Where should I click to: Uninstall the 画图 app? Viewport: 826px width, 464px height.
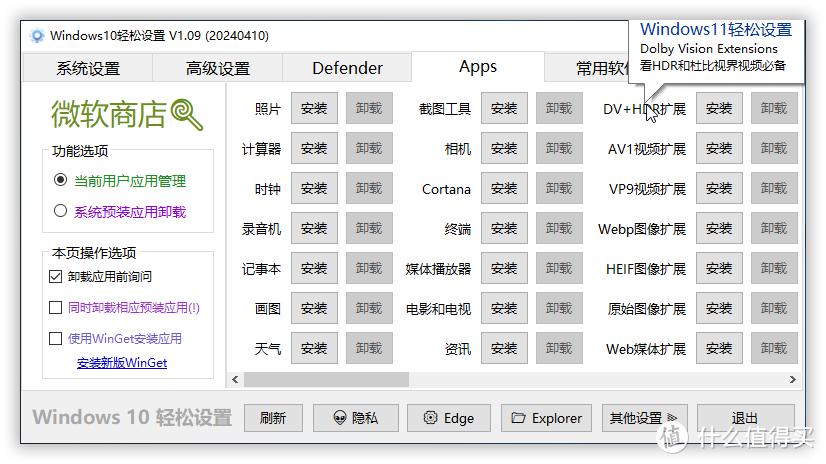click(369, 308)
